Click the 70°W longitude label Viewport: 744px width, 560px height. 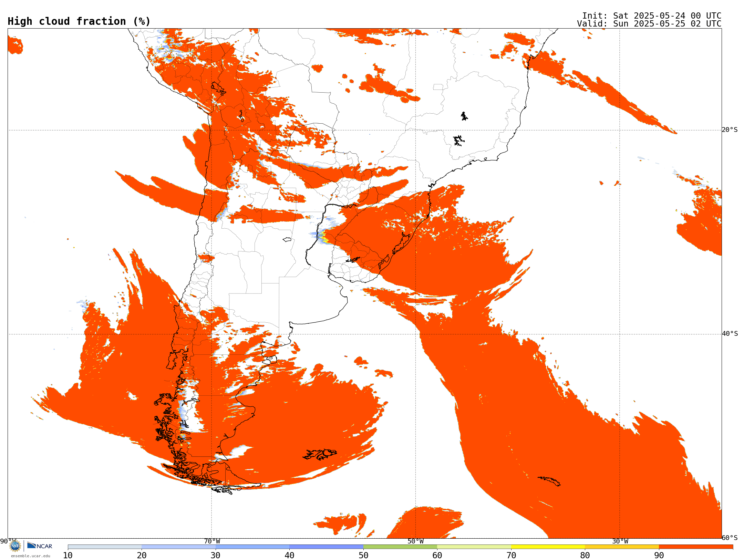[x=212, y=541]
